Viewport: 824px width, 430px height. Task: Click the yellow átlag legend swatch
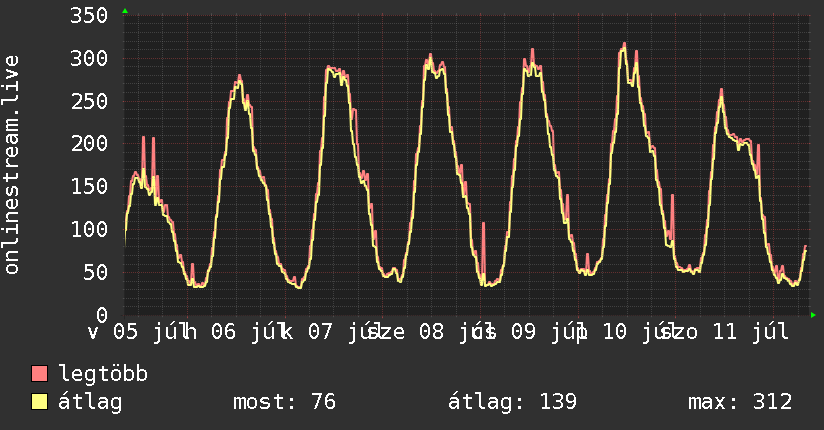click(x=39, y=402)
